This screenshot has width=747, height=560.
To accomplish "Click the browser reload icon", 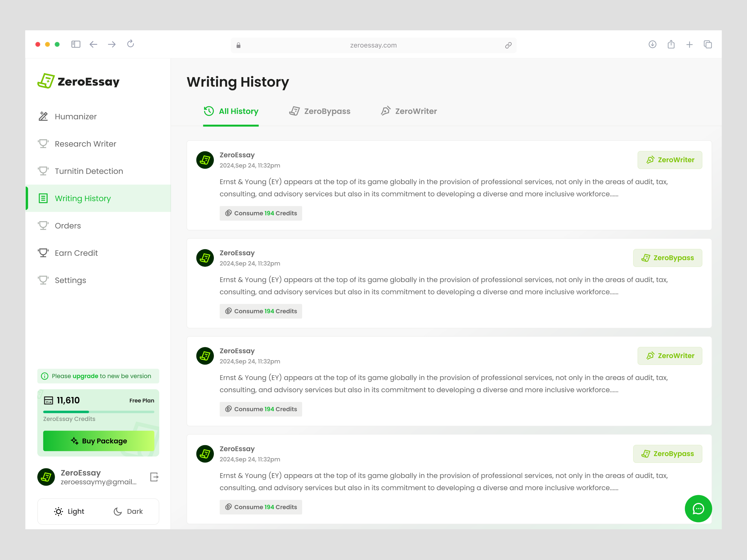I will point(130,44).
